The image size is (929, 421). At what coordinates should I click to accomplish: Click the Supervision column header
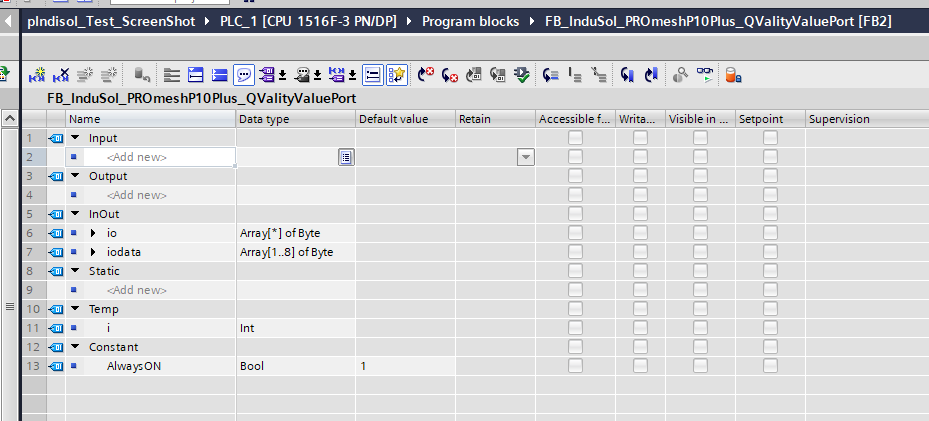(867, 119)
